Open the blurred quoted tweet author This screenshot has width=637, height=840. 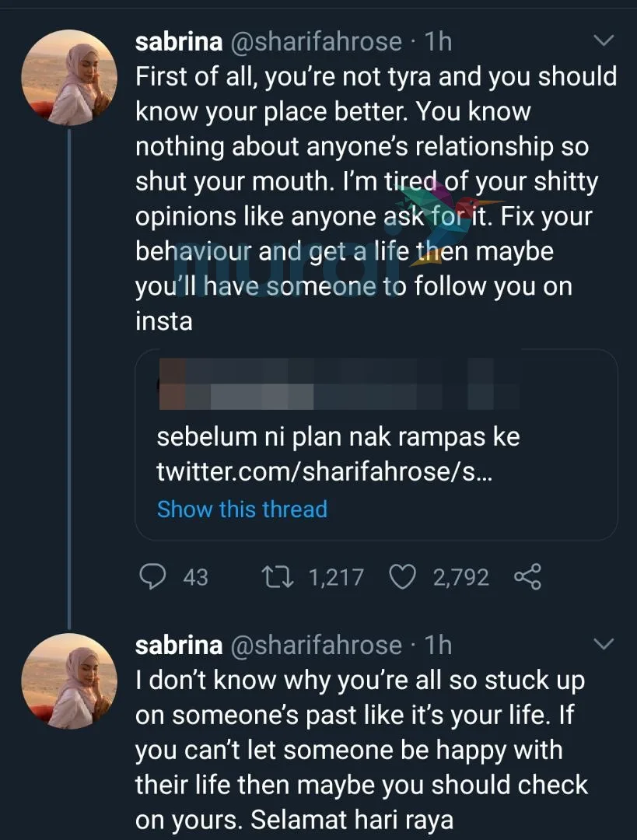click(338, 385)
